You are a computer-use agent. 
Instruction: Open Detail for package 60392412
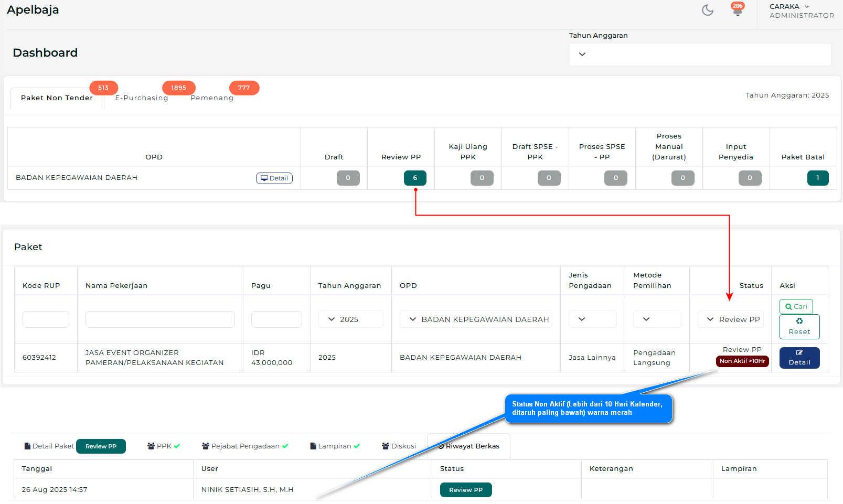pos(799,358)
